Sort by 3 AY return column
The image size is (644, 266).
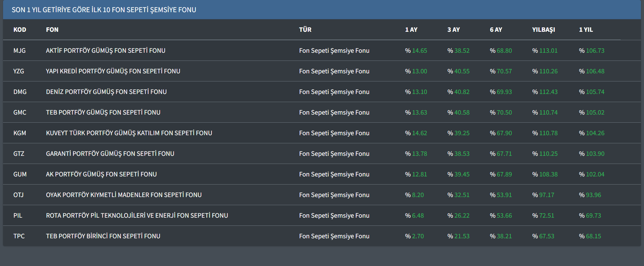point(453,30)
